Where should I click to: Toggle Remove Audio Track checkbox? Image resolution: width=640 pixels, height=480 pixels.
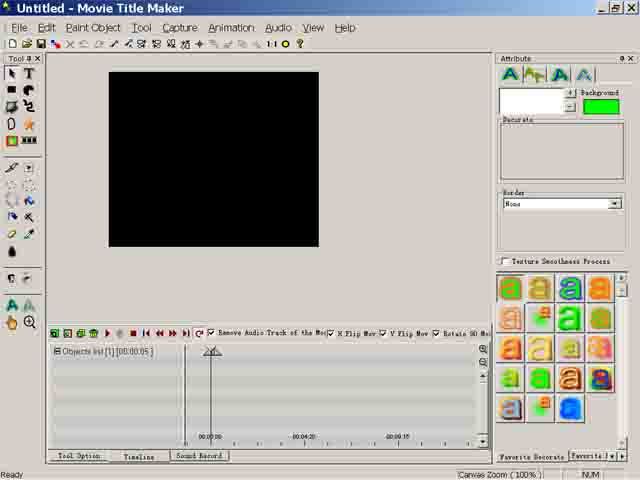pos(211,333)
